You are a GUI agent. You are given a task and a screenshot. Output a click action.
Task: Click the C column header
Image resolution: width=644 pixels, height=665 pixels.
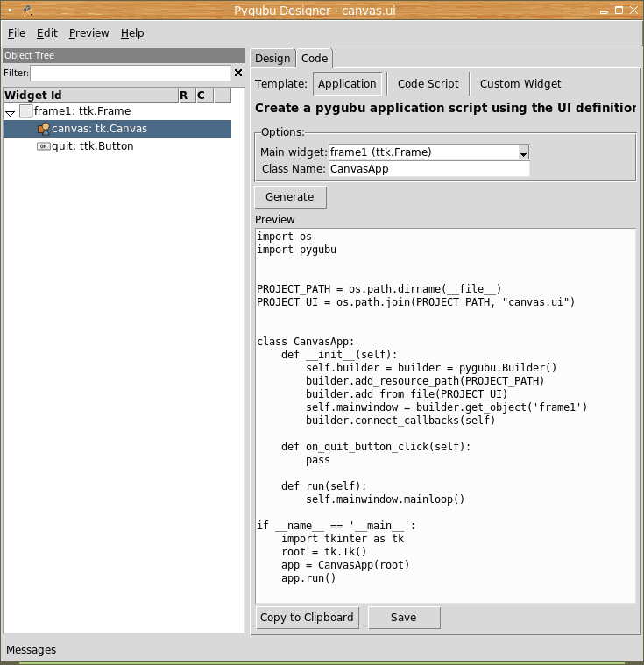204,96
